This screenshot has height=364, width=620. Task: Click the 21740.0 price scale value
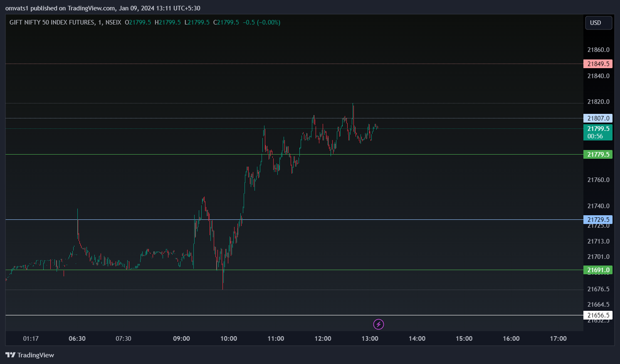(x=598, y=206)
